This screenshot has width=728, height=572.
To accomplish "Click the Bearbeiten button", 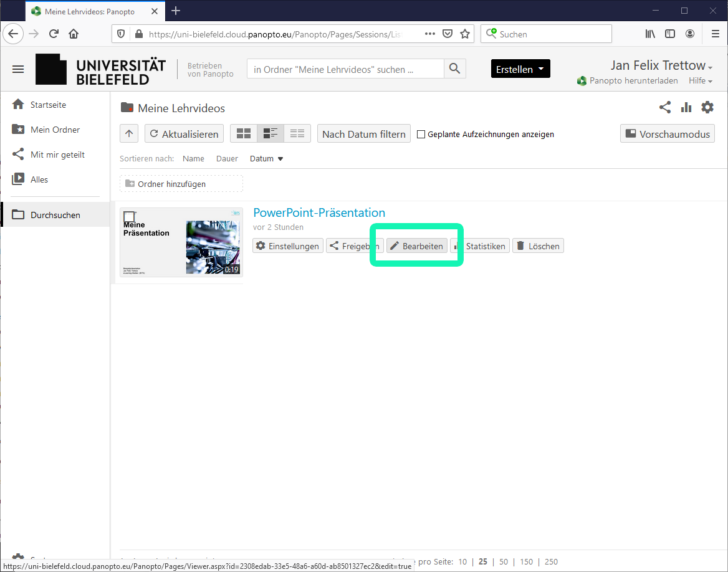I will [416, 246].
